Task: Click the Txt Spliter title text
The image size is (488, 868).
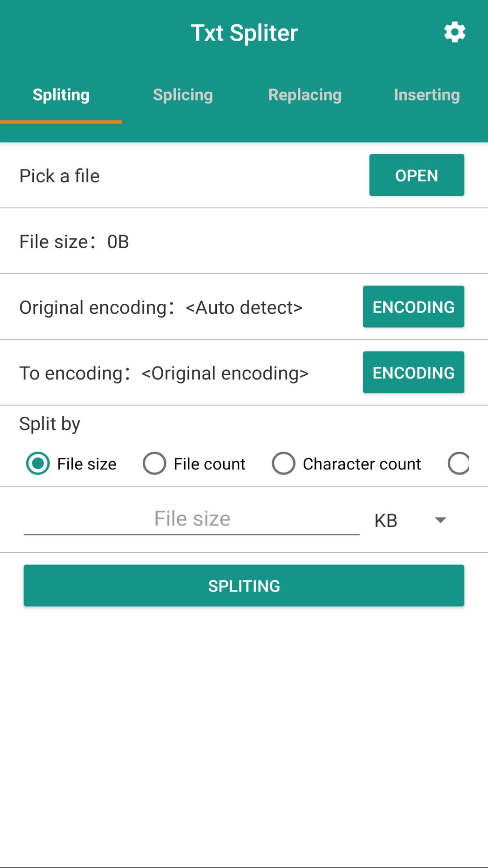Action: tap(244, 33)
